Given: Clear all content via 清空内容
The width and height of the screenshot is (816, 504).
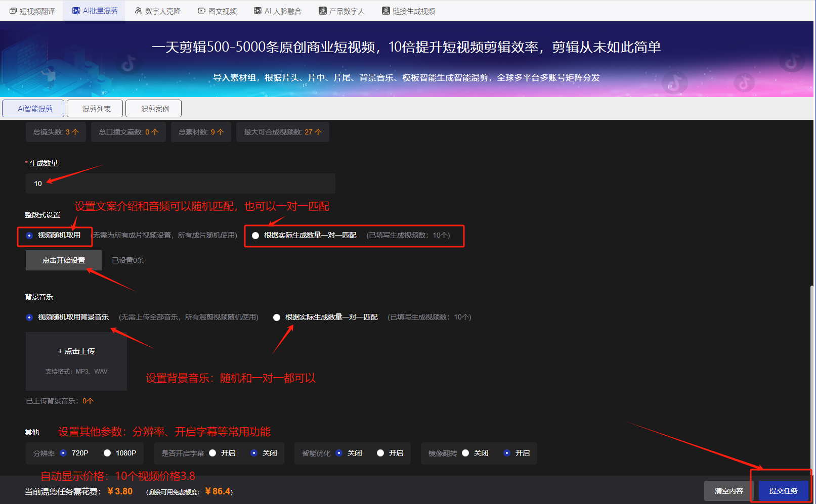Looking at the screenshot, I should click(728, 490).
